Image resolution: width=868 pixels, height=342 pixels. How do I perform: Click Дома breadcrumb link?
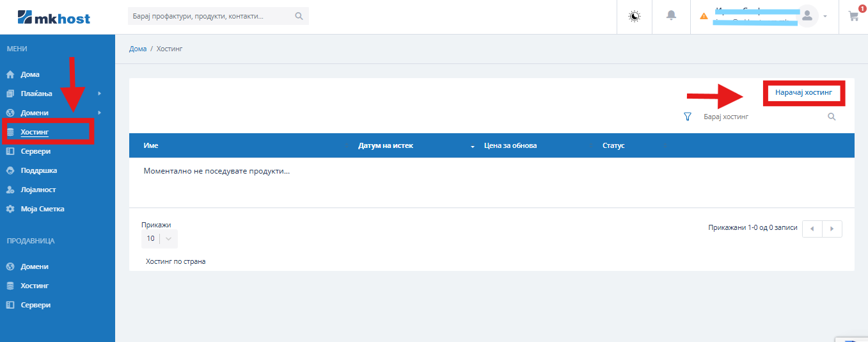[138, 49]
